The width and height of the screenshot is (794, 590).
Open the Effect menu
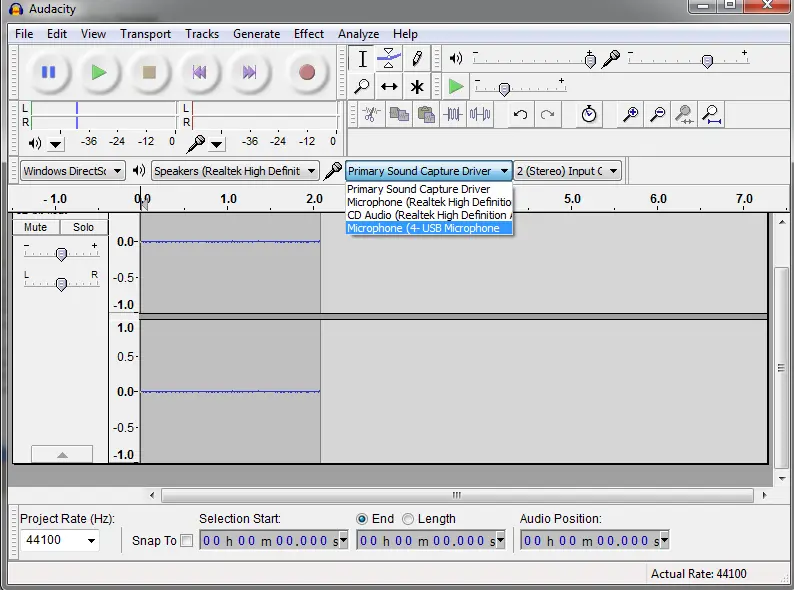click(x=308, y=34)
